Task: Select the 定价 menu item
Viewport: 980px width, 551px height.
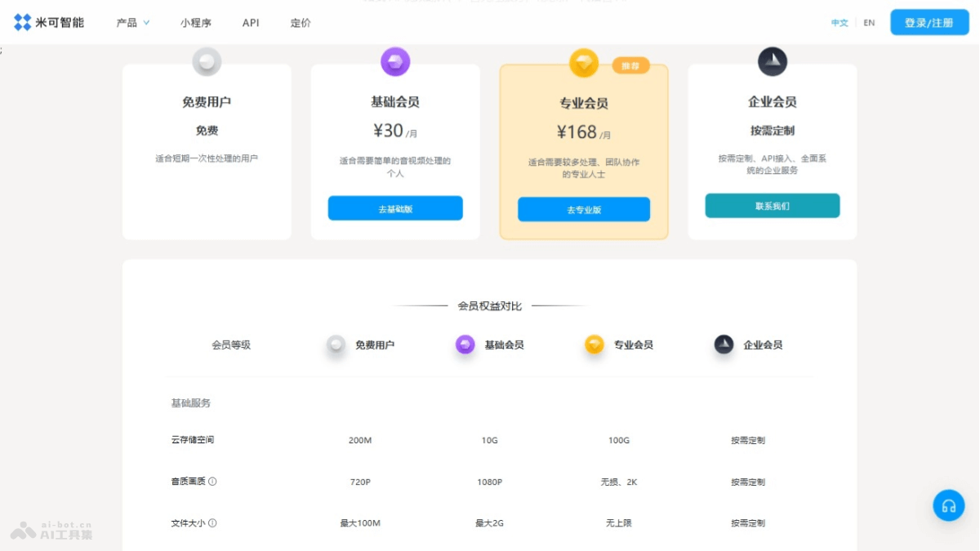Action: point(300,23)
